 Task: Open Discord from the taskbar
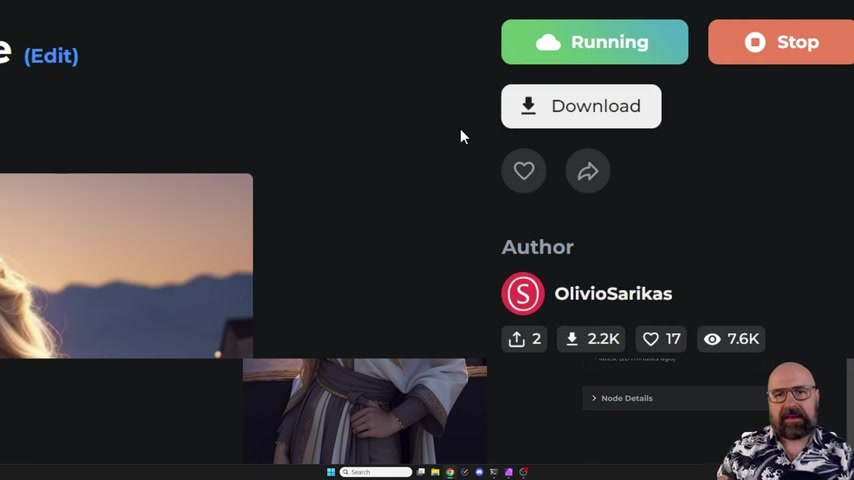[x=479, y=472]
